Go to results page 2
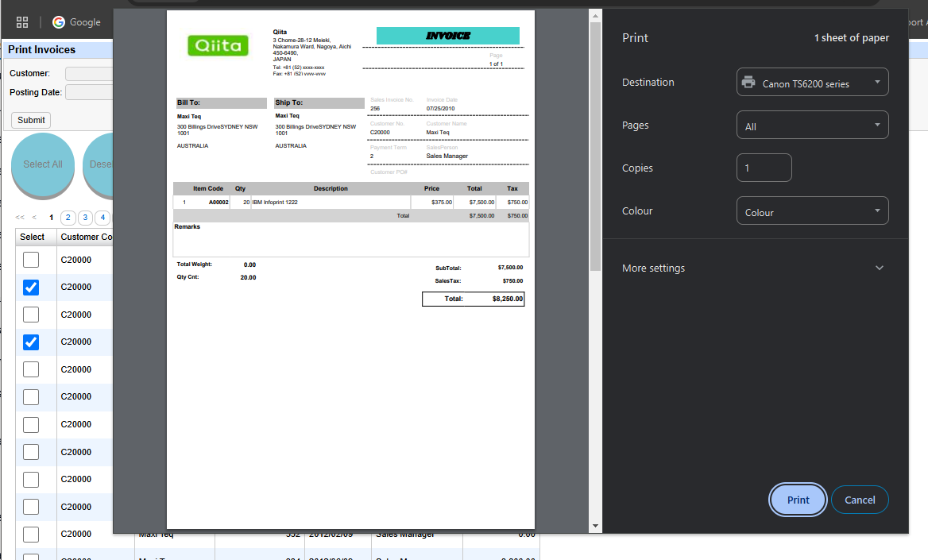 (x=68, y=218)
